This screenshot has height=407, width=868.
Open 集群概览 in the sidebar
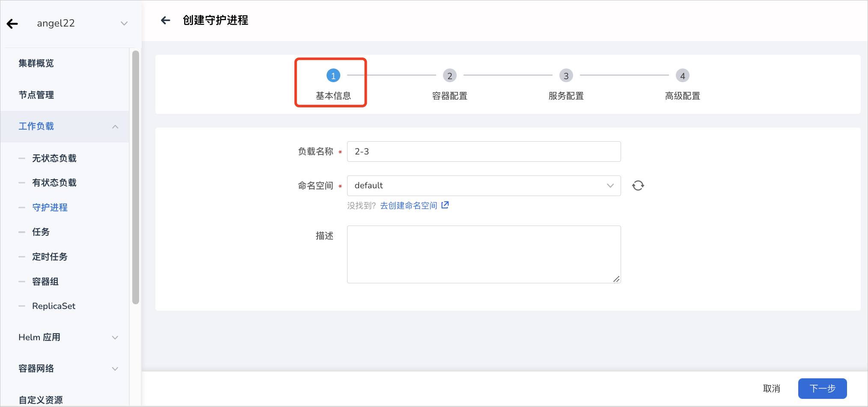[36, 63]
